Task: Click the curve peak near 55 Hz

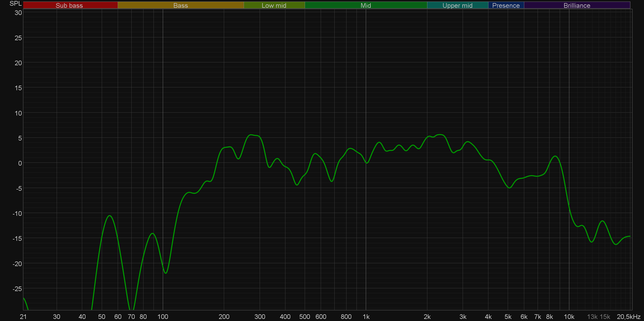Action: coord(110,216)
